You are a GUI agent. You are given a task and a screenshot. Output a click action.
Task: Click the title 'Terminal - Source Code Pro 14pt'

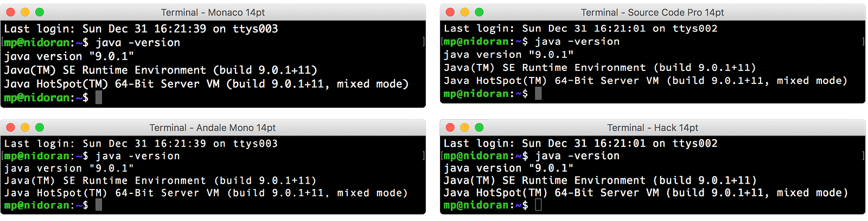click(653, 12)
